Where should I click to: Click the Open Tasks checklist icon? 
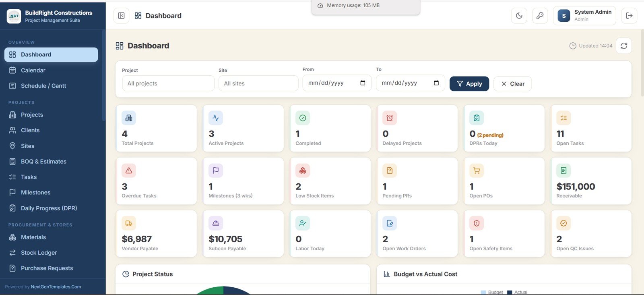tap(563, 118)
